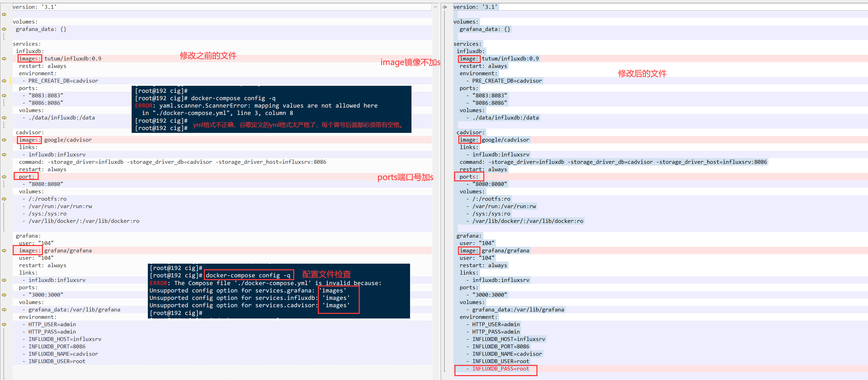Click INFLUXDB_PORT=8086 in right pane
The image size is (868, 380).
click(501, 347)
